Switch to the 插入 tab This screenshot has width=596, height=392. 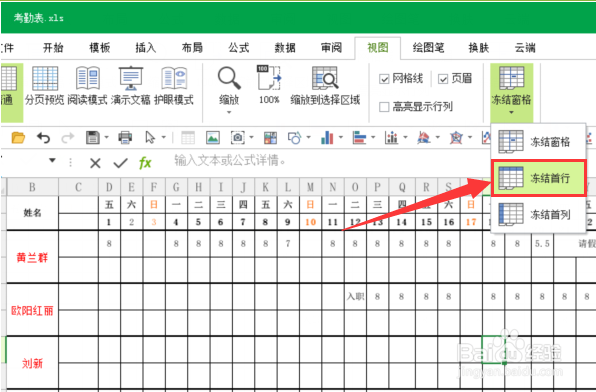(146, 48)
